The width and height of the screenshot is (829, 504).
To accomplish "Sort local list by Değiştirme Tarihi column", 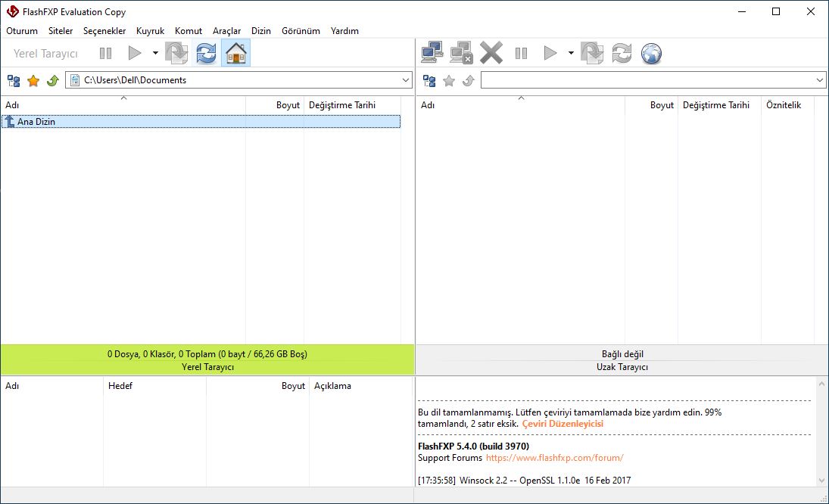I will coord(351,105).
